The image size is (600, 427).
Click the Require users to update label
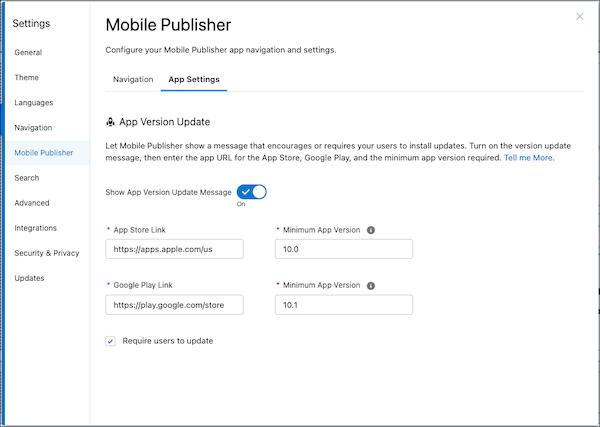[168, 341]
